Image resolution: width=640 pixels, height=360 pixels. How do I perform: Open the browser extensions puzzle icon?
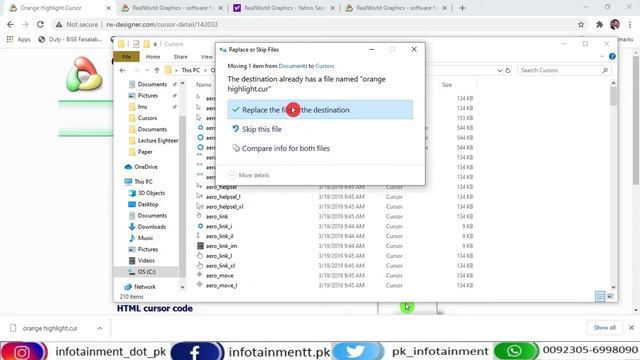tap(599, 24)
